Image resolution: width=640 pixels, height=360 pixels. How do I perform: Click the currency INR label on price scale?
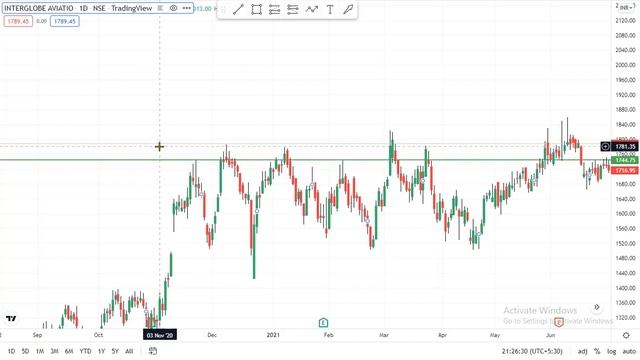626,7
